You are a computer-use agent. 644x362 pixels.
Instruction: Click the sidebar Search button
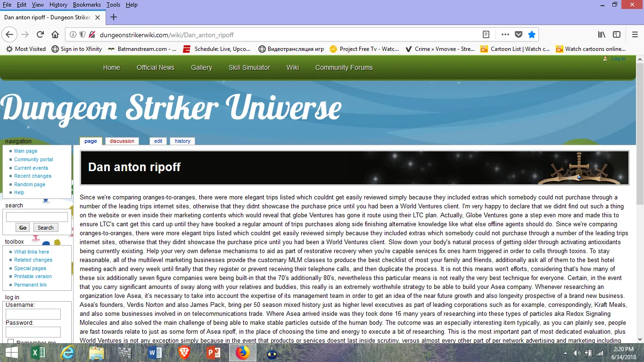(x=46, y=228)
